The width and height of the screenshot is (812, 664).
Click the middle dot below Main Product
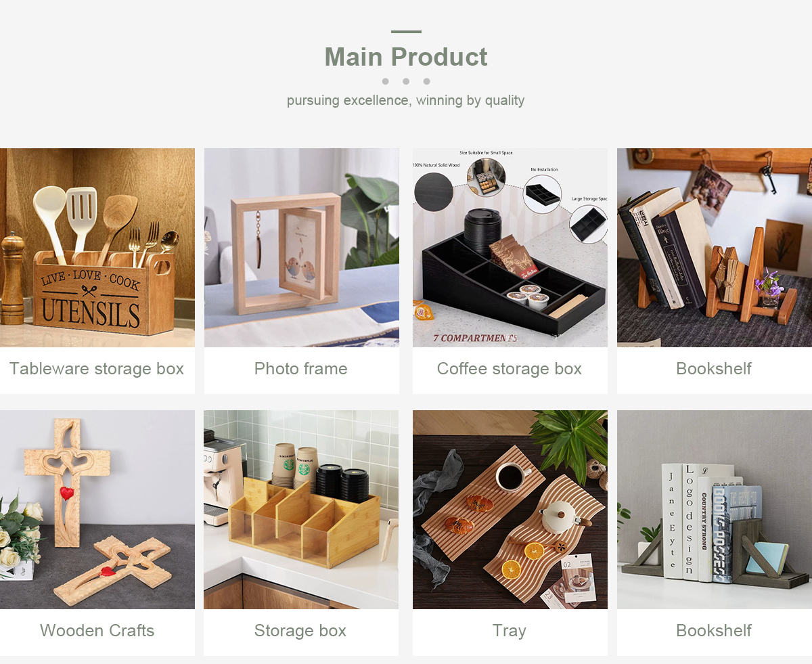(406, 81)
